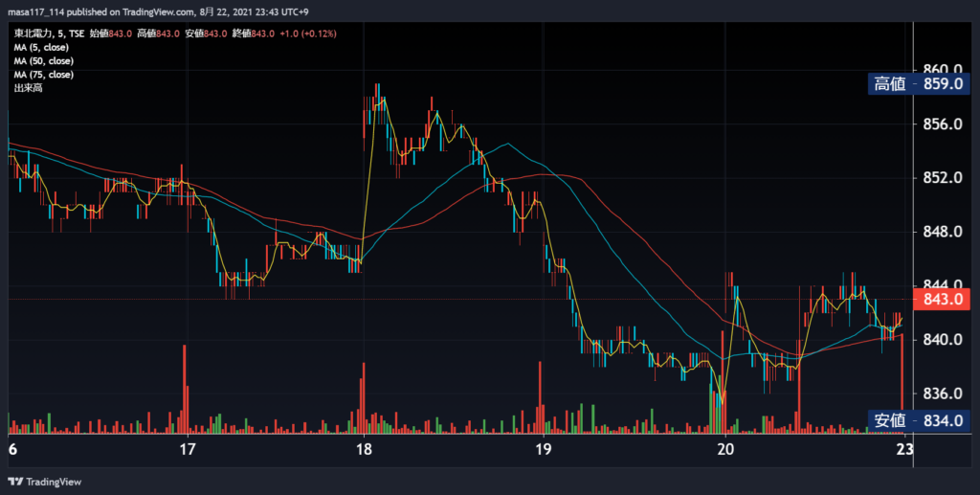
Task: Click the 始値 843.0 open value
Action: point(111,34)
